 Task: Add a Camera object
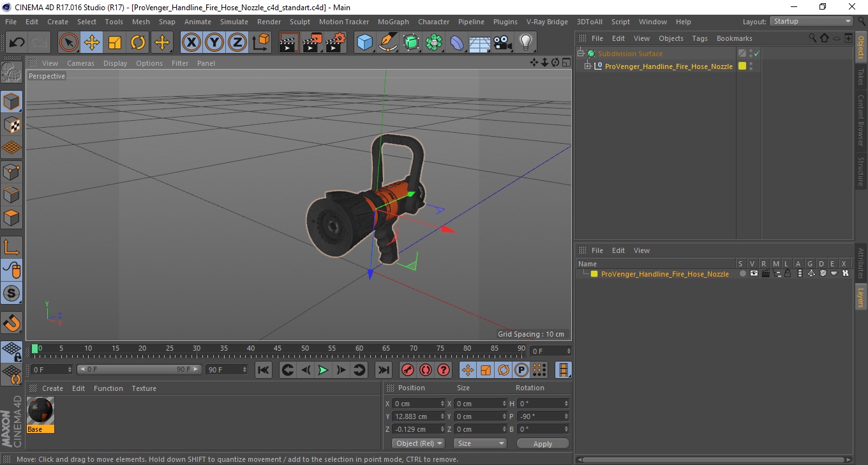502,43
